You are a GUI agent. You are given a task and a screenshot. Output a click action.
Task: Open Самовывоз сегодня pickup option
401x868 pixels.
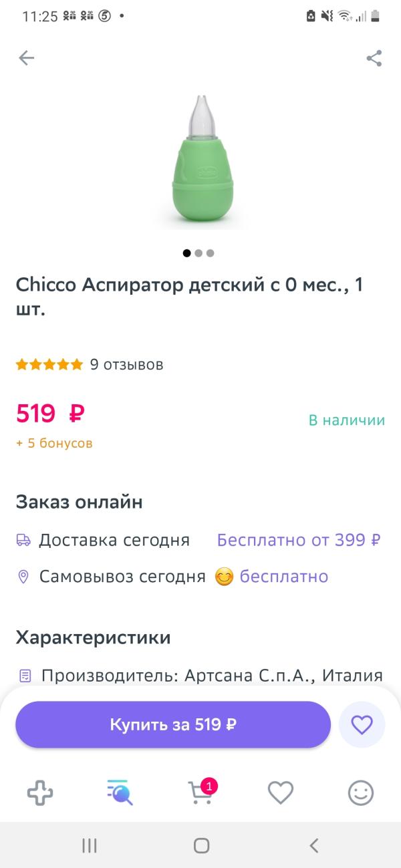tap(122, 577)
